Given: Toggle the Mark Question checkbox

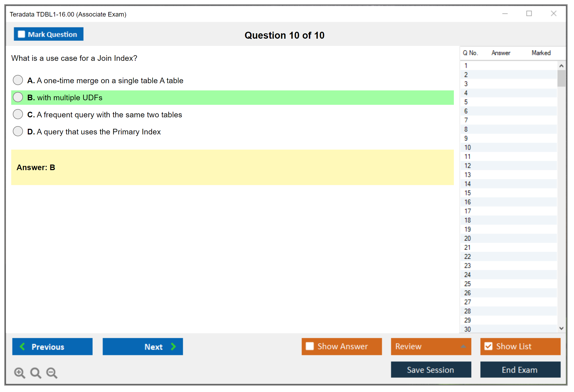Looking at the screenshot, I should pos(21,34).
